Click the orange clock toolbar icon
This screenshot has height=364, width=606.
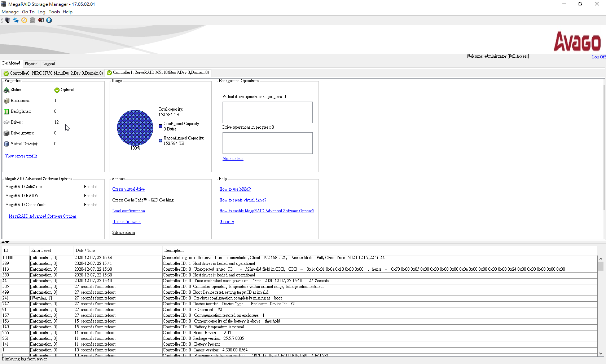pos(24,20)
